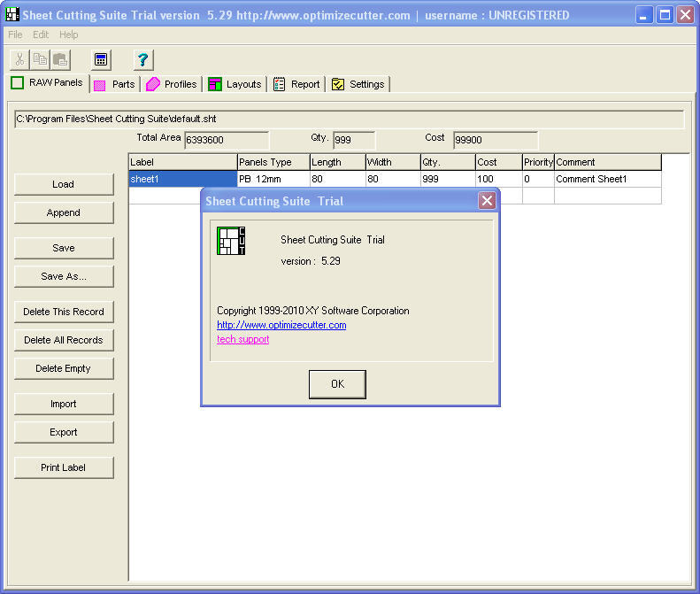Click the app icon in title bar

coord(12,15)
